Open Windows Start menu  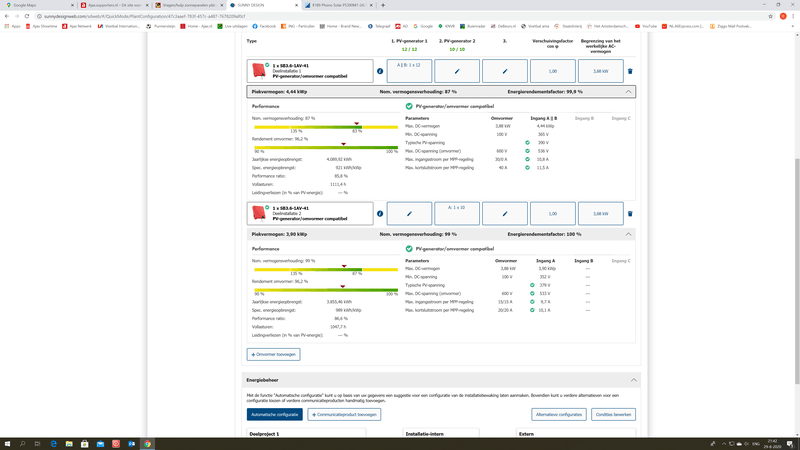[7, 444]
